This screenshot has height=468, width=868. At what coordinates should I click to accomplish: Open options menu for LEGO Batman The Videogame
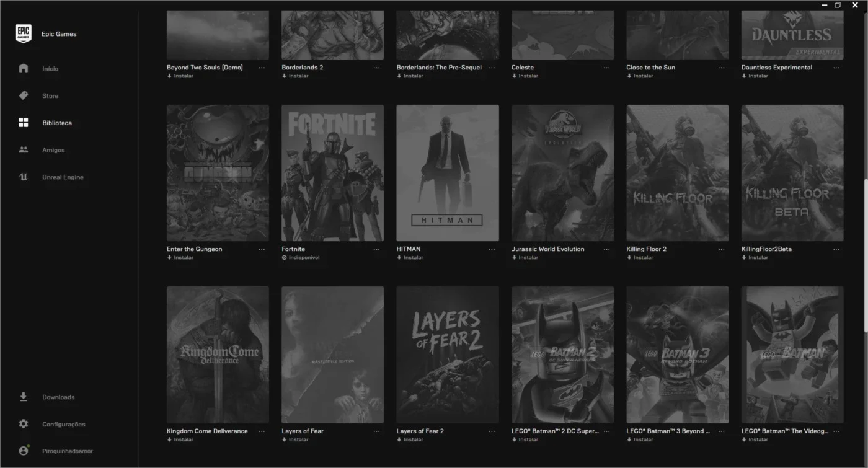[x=836, y=431]
